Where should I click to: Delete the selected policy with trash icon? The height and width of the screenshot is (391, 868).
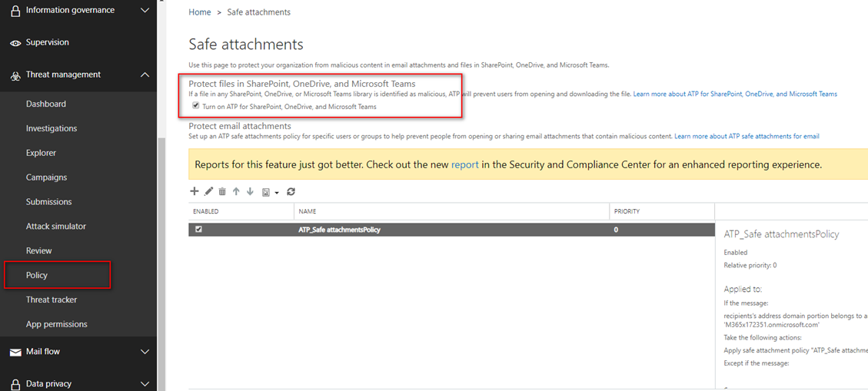[222, 191]
